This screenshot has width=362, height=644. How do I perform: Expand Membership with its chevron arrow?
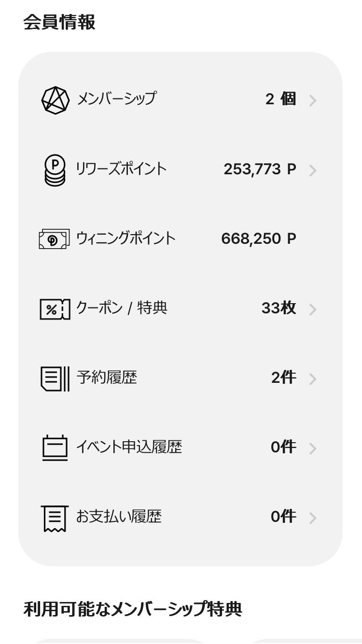coord(313,100)
